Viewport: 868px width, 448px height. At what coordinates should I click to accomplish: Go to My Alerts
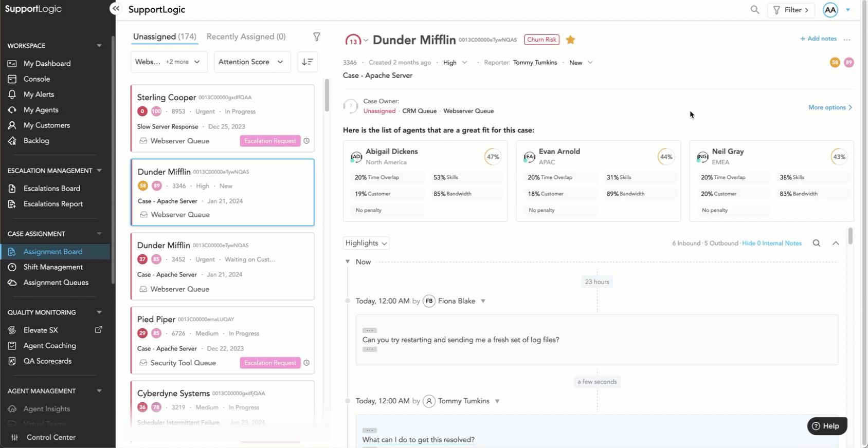pyautogui.click(x=39, y=95)
